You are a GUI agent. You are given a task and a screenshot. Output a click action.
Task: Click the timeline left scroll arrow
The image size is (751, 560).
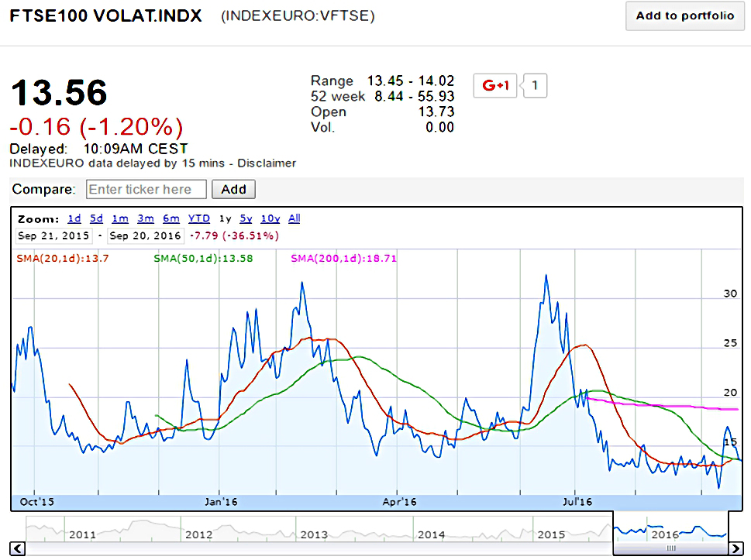18,548
